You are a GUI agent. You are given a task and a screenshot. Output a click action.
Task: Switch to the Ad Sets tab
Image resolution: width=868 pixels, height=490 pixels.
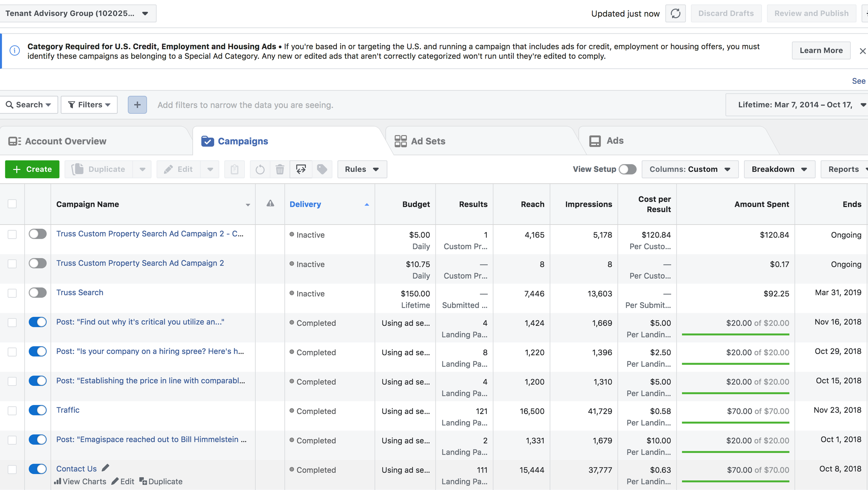(420, 141)
